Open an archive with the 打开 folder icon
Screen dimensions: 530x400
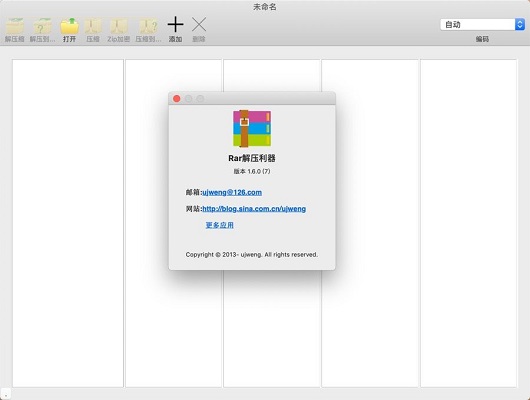tap(69, 26)
